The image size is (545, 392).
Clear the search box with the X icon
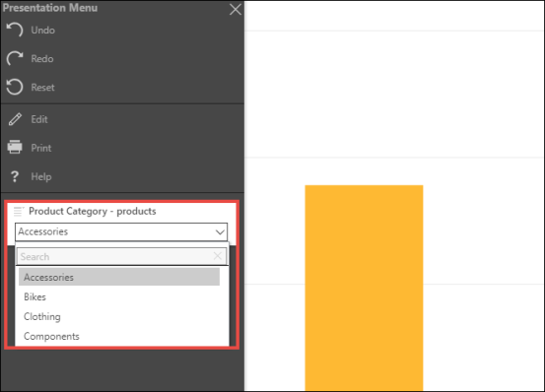pos(218,256)
